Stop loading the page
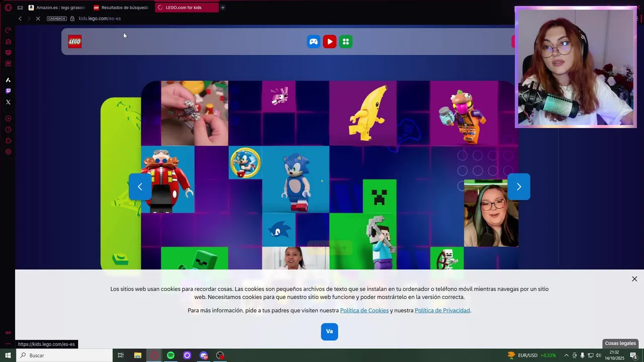This screenshot has height=362, width=644. click(x=38, y=19)
